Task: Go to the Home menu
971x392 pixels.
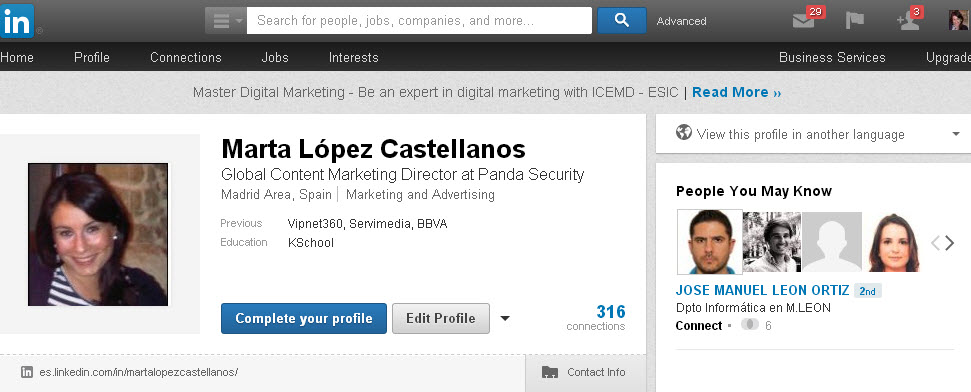Action: tap(17, 58)
